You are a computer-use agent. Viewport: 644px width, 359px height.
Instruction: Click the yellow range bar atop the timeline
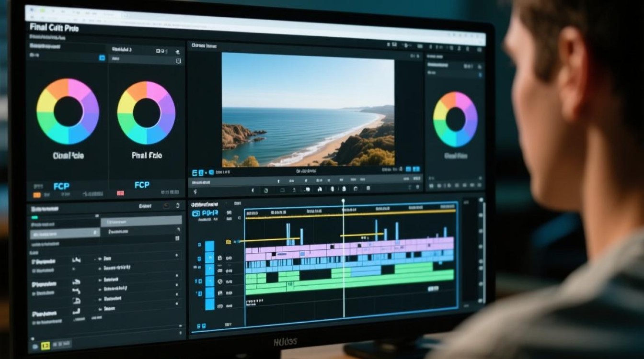click(350, 214)
